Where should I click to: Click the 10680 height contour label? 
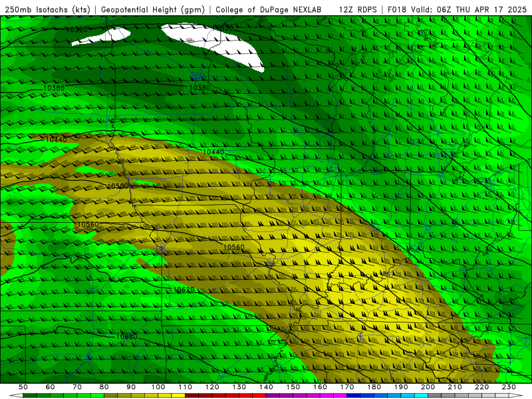point(126,336)
